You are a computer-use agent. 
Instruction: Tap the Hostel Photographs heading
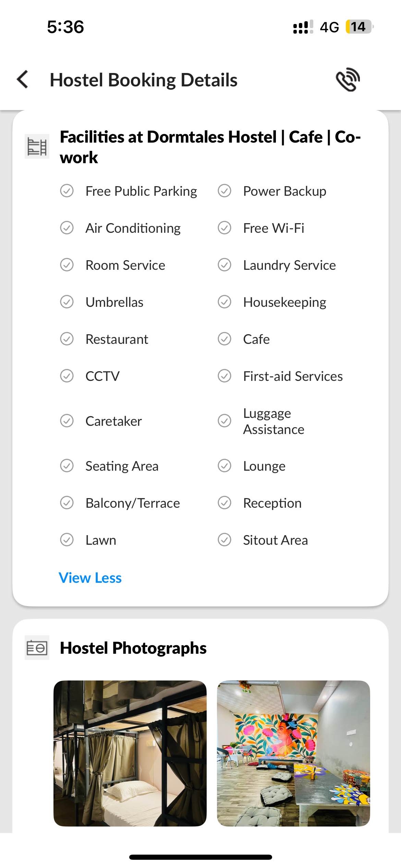pos(133,648)
